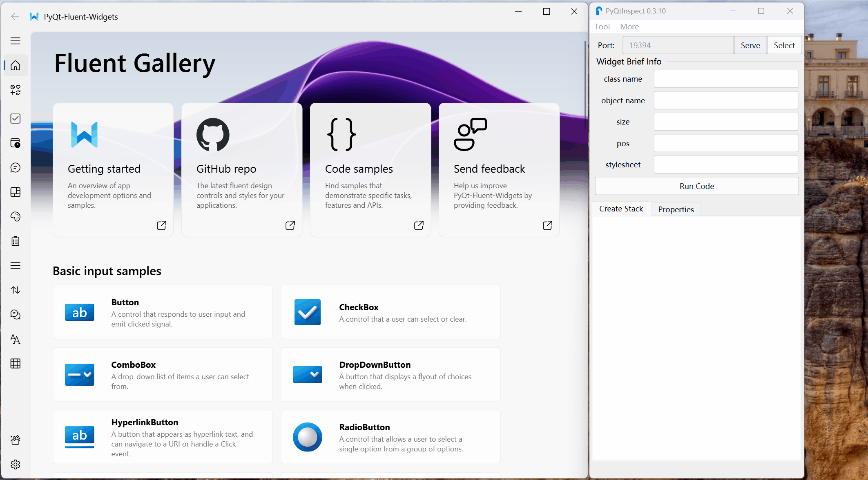Open the ComboBox sample card

point(163,375)
